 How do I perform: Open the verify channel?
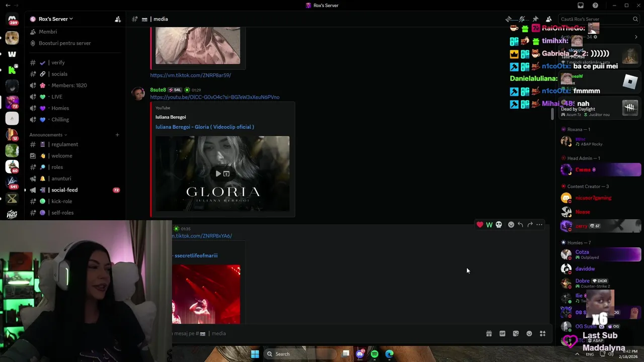pos(75,63)
